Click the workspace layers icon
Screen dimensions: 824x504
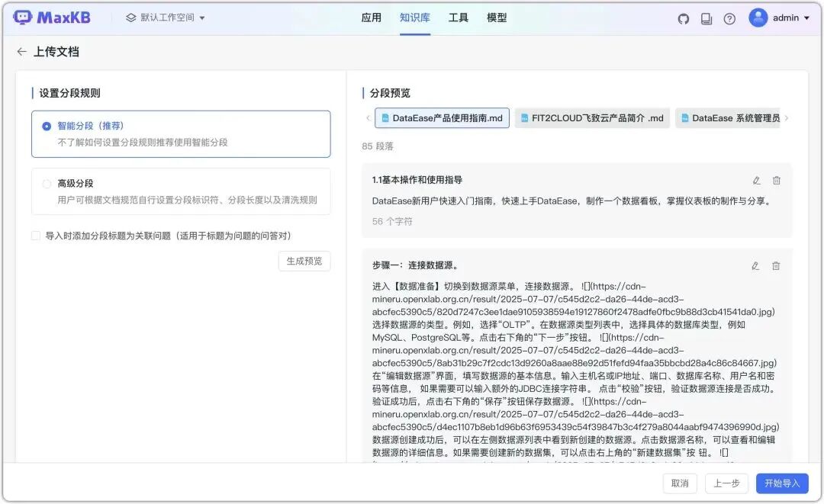coord(131,18)
